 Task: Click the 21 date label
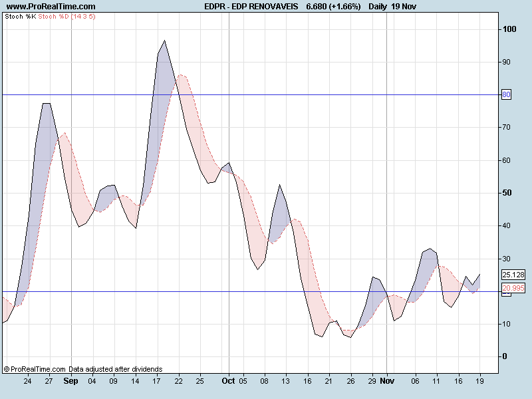[329, 381]
